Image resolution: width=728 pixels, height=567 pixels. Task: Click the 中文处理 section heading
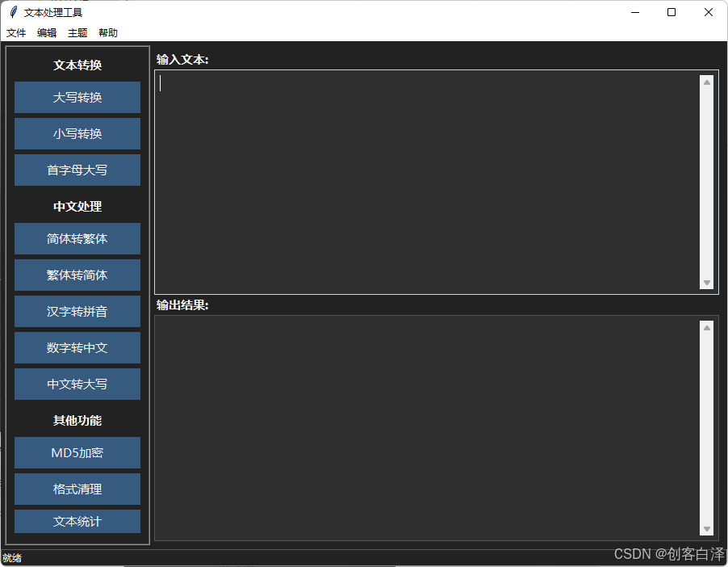click(77, 206)
